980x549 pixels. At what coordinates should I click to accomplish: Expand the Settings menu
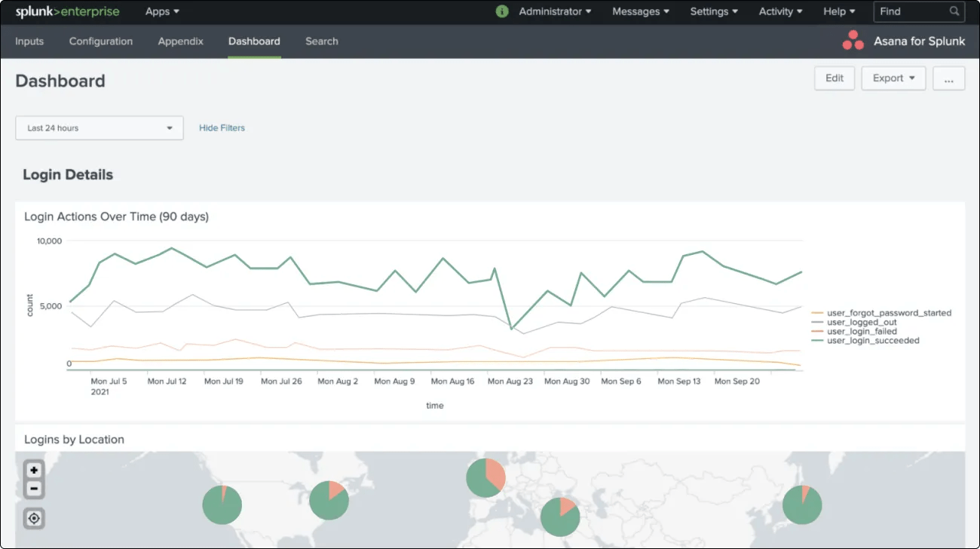click(x=713, y=11)
